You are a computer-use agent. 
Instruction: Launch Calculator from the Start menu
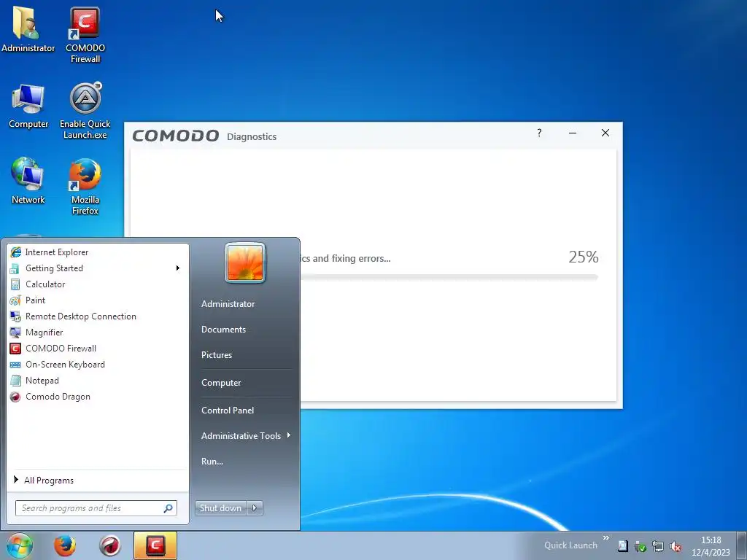pyautogui.click(x=98, y=284)
